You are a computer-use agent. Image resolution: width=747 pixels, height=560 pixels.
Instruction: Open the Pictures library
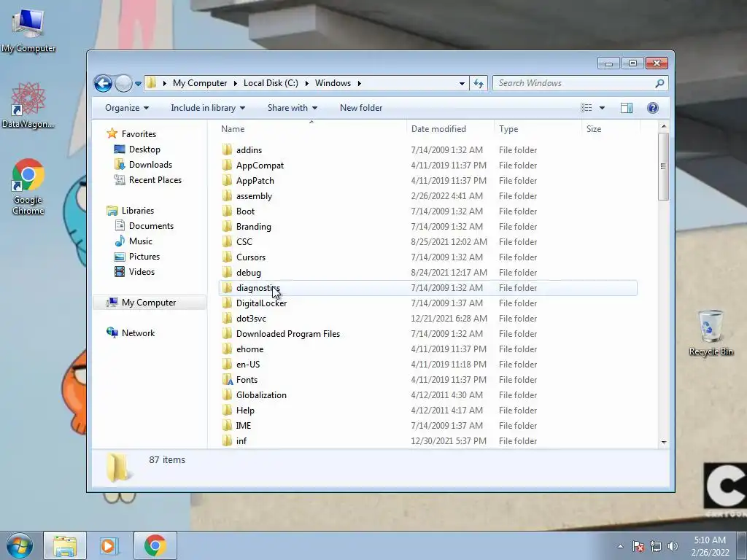click(144, 257)
